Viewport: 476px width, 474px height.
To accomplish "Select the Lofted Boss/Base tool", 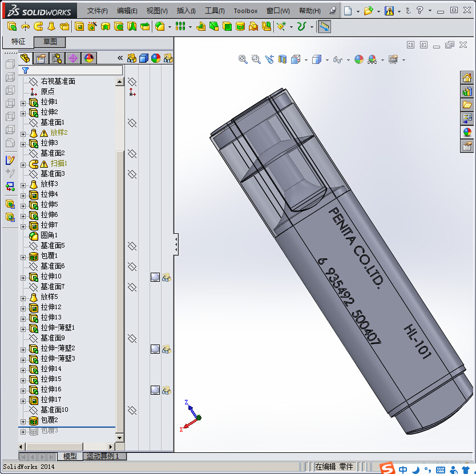I will pos(51,27).
